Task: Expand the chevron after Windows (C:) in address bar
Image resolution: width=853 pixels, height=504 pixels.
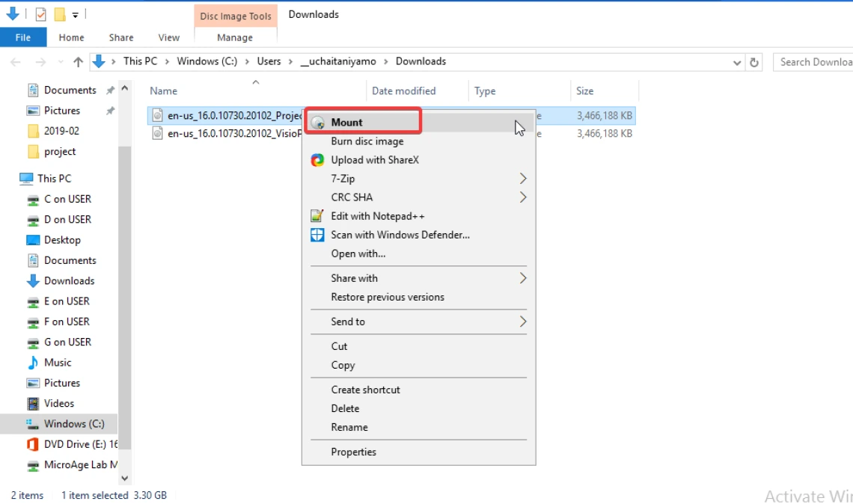Action: (x=247, y=62)
